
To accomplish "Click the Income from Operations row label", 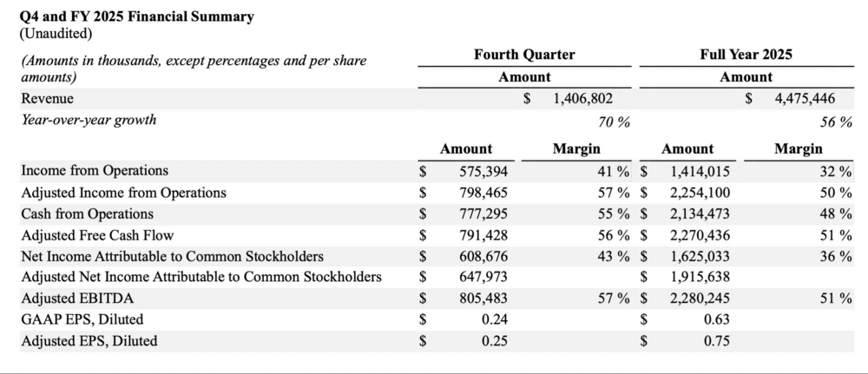I will coord(95,171).
